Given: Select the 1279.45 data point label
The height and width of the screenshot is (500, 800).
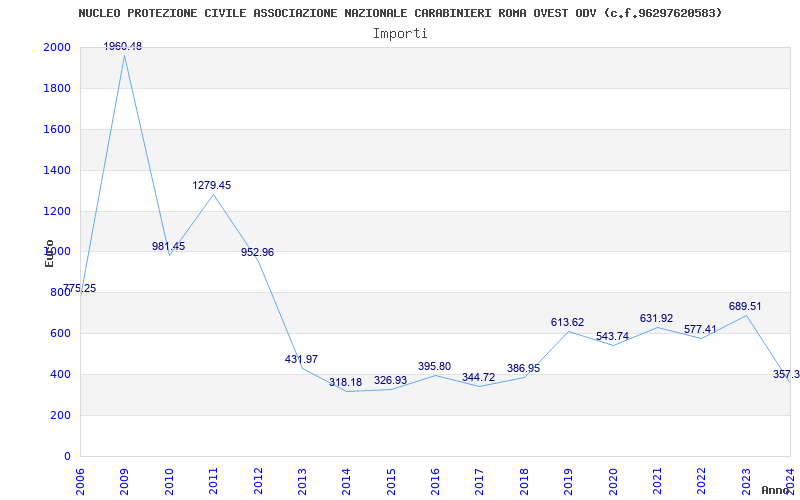Looking at the screenshot, I should (x=212, y=186).
